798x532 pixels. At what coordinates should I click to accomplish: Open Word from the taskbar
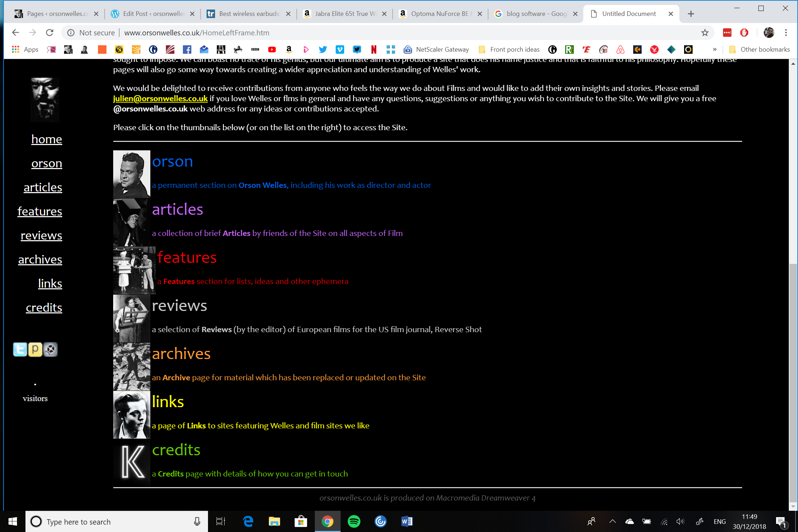[x=407, y=521]
